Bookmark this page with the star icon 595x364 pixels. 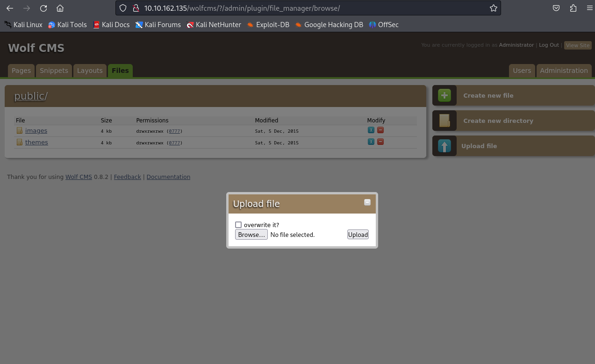(x=493, y=8)
